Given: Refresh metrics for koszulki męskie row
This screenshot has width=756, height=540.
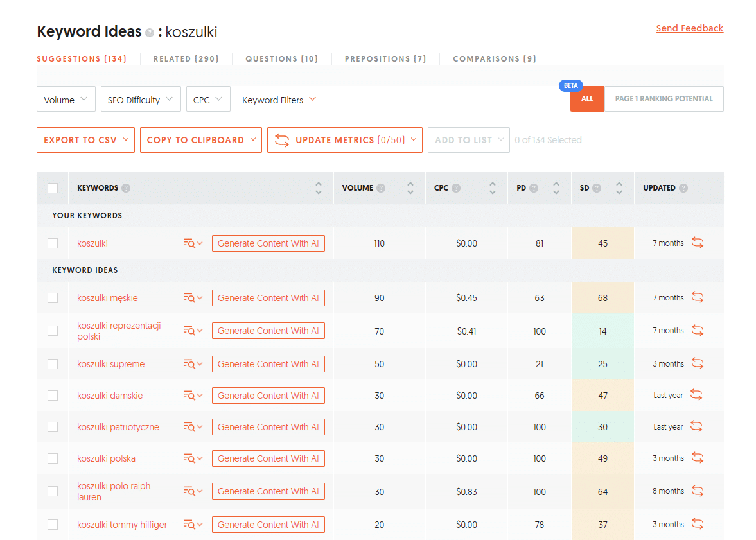Looking at the screenshot, I should [698, 297].
